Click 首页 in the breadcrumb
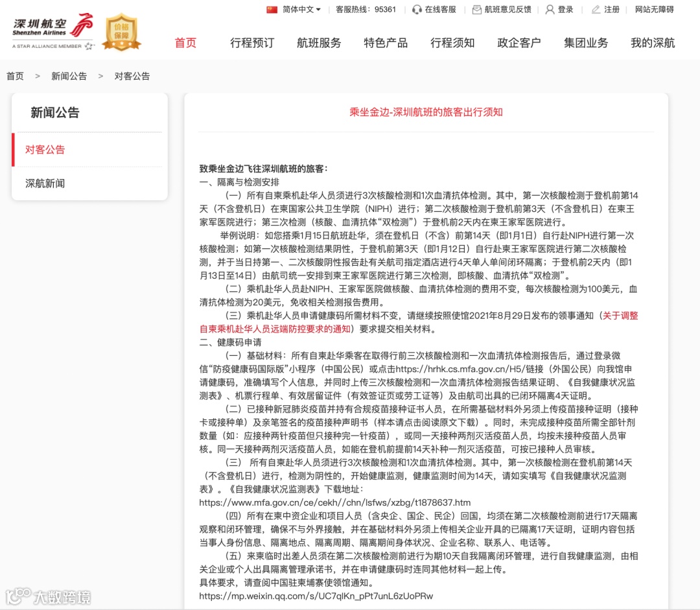The width and height of the screenshot is (700, 610). (15, 76)
